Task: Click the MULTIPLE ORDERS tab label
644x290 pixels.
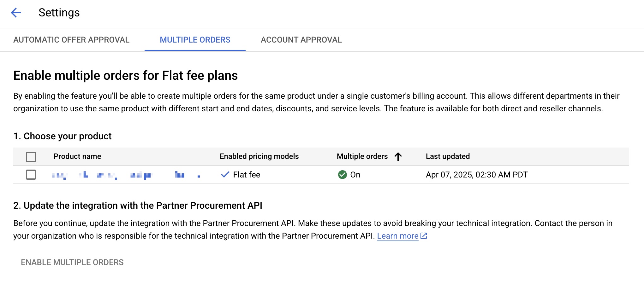Action: pos(195,40)
